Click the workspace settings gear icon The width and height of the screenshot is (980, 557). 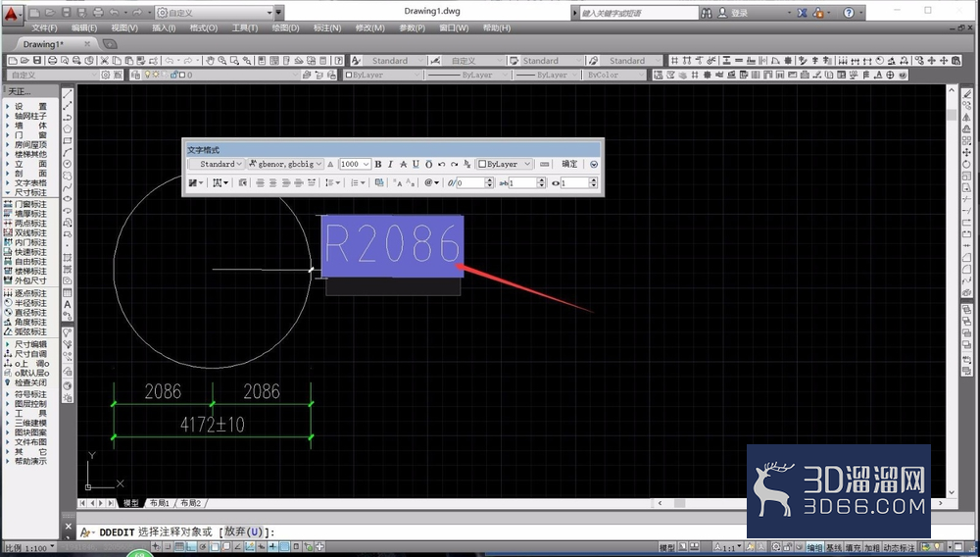(x=105, y=75)
